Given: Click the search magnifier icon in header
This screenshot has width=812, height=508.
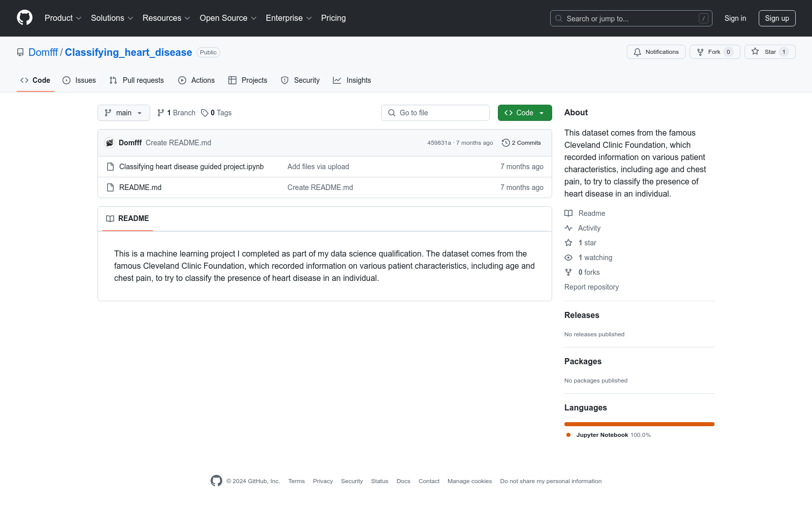Looking at the screenshot, I should (x=559, y=18).
